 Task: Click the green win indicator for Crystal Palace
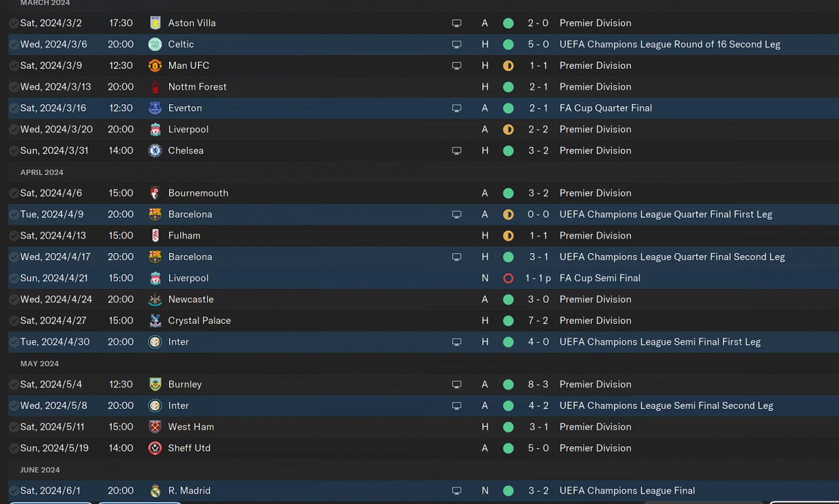(x=508, y=320)
